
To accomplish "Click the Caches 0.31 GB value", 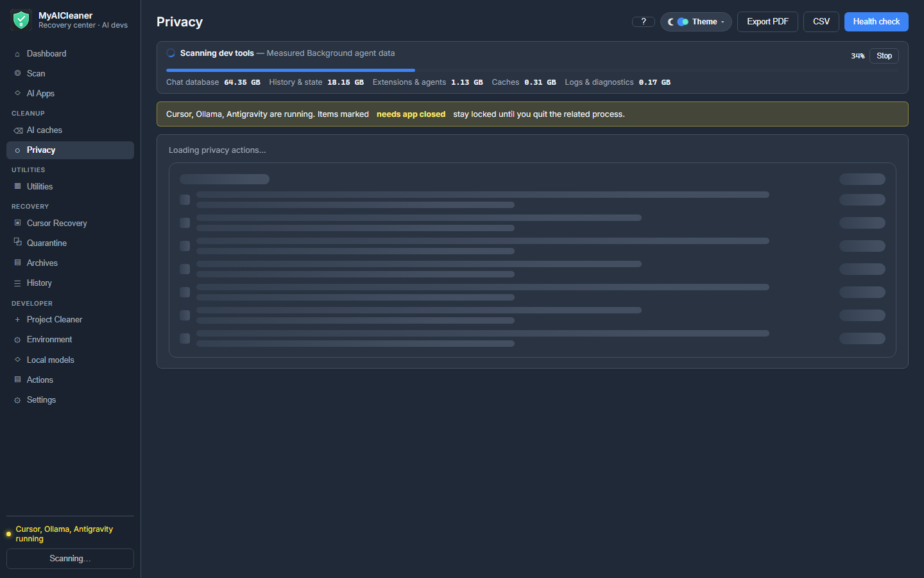I will (540, 82).
